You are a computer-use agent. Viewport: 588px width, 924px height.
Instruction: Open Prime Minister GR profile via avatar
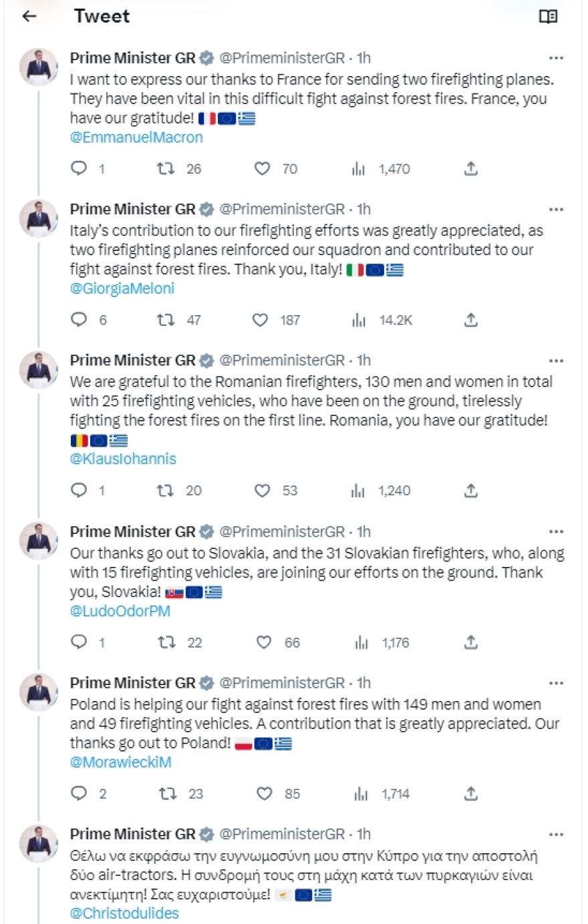pyautogui.click(x=38, y=67)
